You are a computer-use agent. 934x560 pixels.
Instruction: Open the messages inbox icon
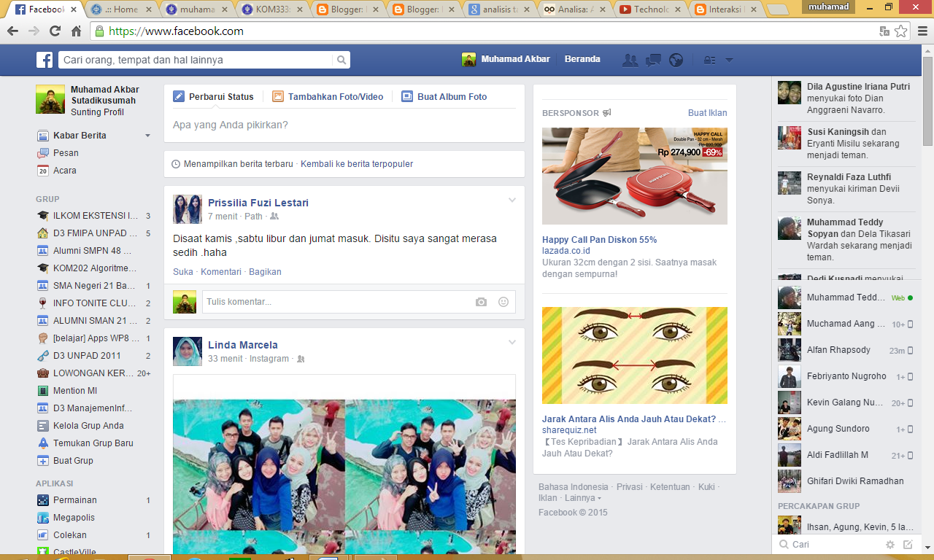[x=653, y=59]
